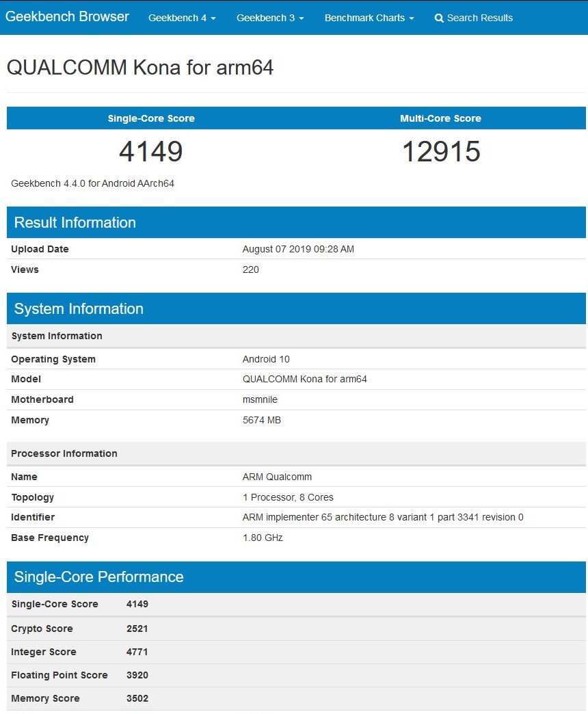Screen dimensions: 588x714
Task: Click the Single-Core Score header
Action: 151,118
